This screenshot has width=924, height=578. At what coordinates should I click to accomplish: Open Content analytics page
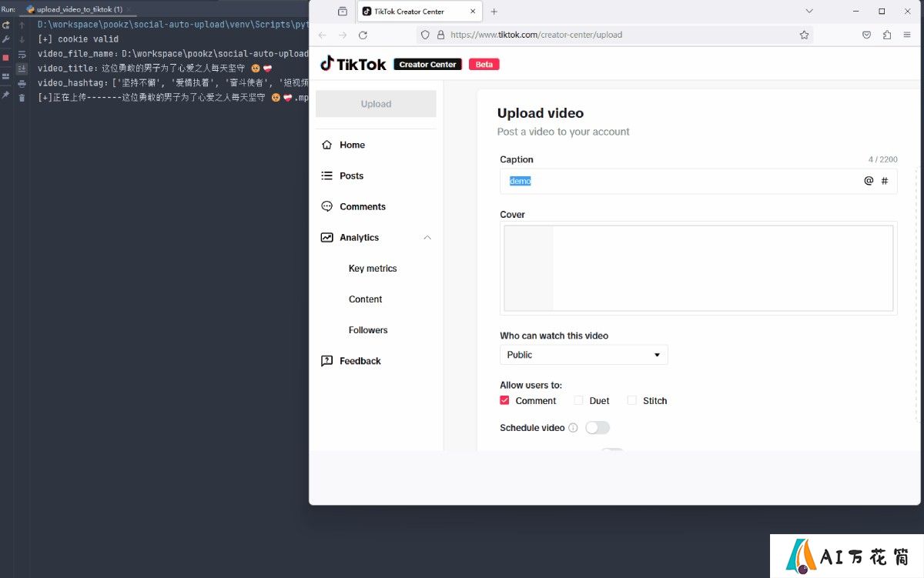pos(365,299)
